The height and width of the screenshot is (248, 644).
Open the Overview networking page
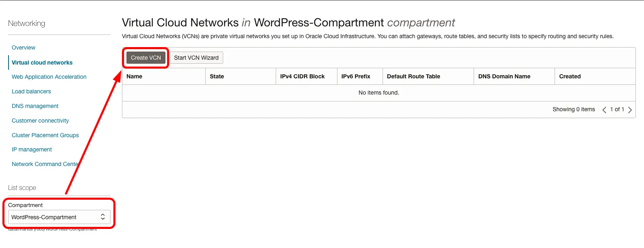click(x=24, y=47)
